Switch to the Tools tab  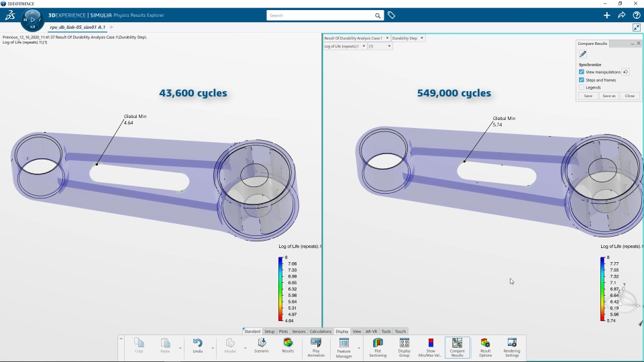(386, 331)
